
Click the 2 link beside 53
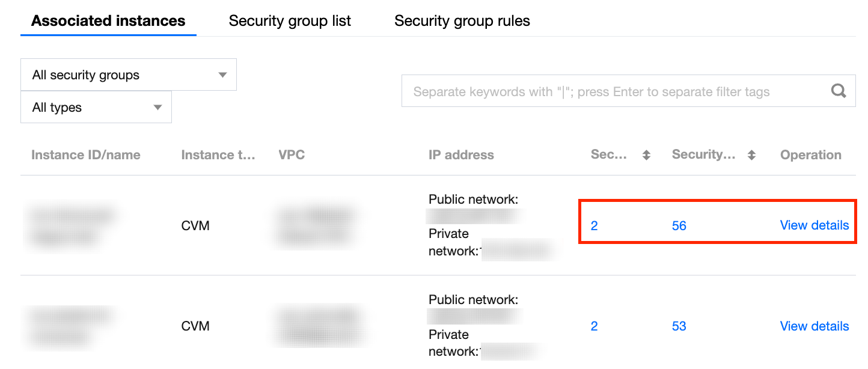point(594,326)
